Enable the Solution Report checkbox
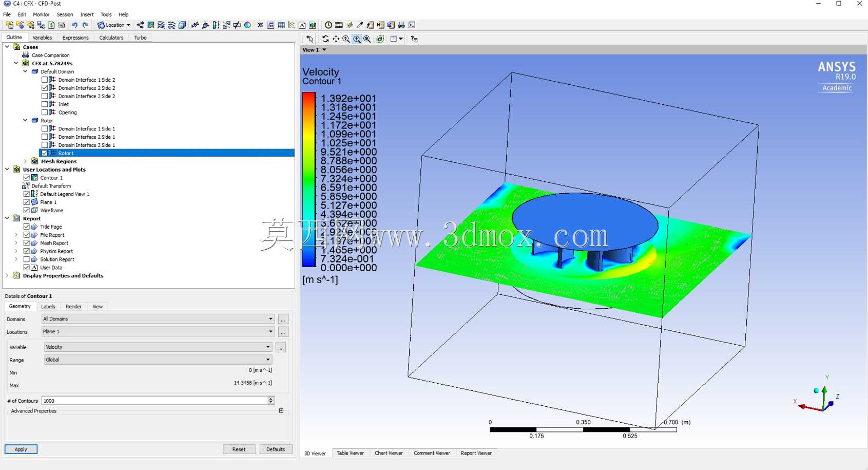The width and height of the screenshot is (868, 470). coord(27,259)
